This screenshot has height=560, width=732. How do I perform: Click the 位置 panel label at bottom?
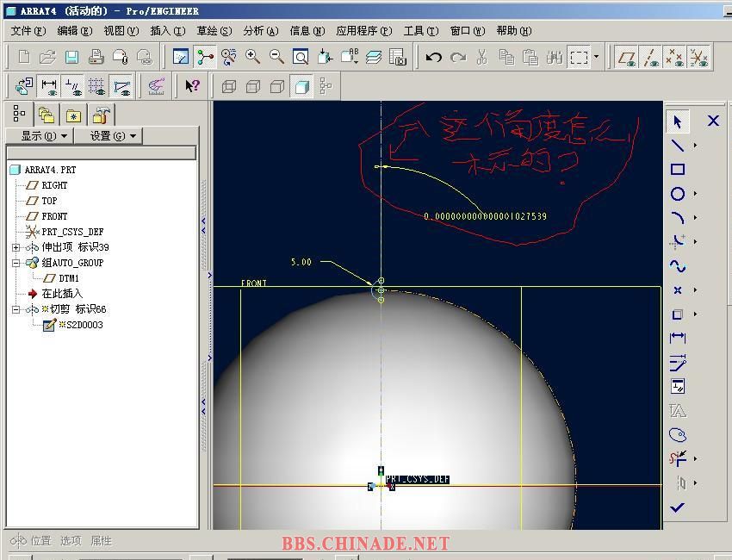click(x=40, y=541)
